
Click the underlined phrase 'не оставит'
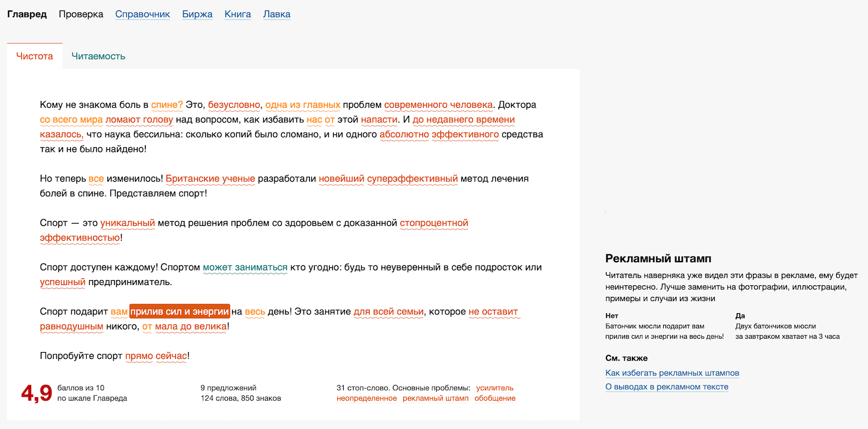pyautogui.click(x=494, y=311)
